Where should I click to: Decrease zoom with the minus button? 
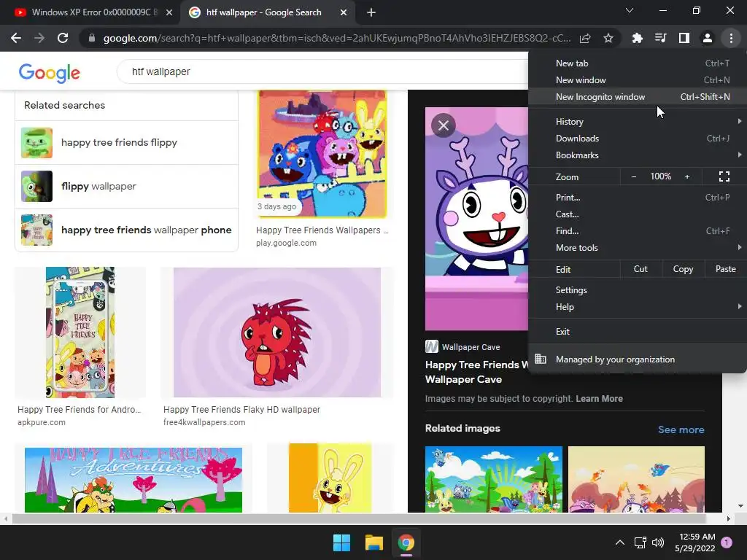click(x=634, y=176)
